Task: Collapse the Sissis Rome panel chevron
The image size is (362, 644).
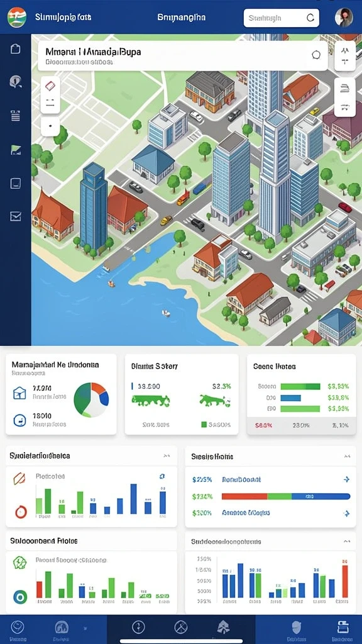Action: (x=347, y=456)
